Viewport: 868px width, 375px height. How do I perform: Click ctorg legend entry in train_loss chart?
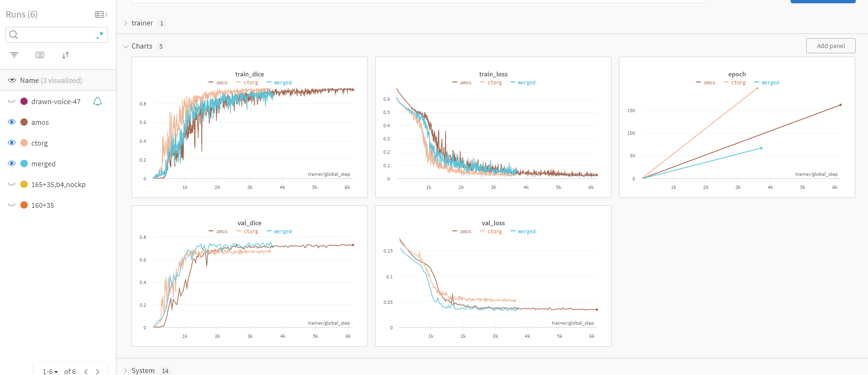[x=491, y=82]
